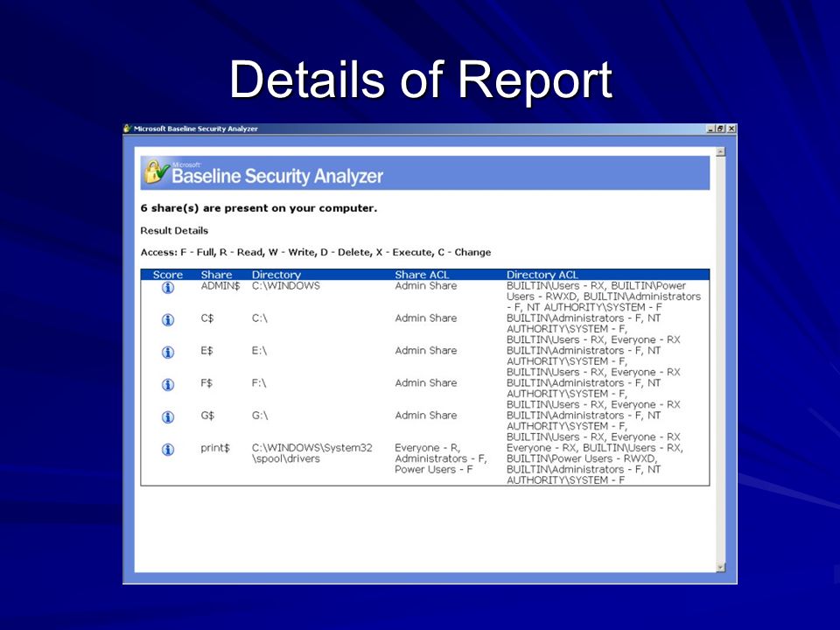Image resolution: width=840 pixels, height=630 pixels.
Task: Click the Result Details label
Action: [x=174, y=231]
